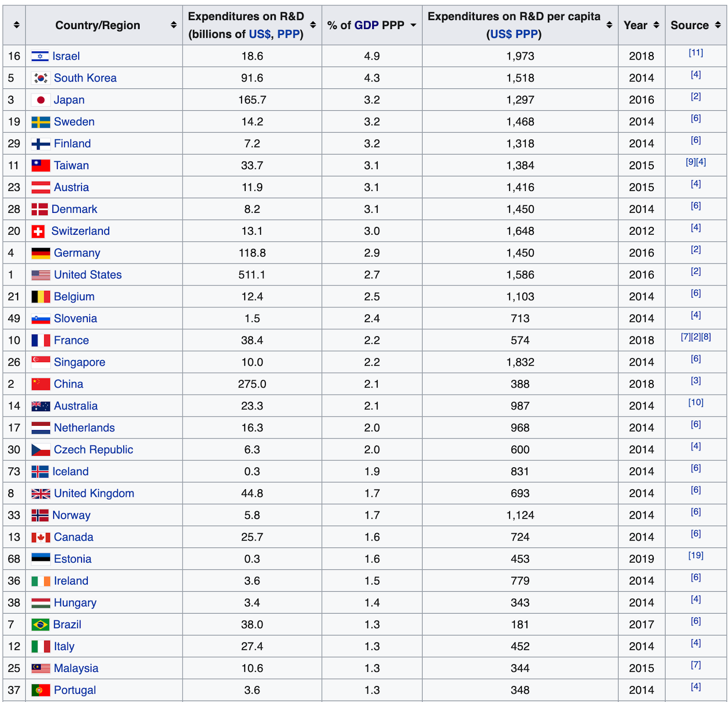This screenshot has width=728, height=702.
Task: Click the Czech Republic flag icon
Action: 40,449
